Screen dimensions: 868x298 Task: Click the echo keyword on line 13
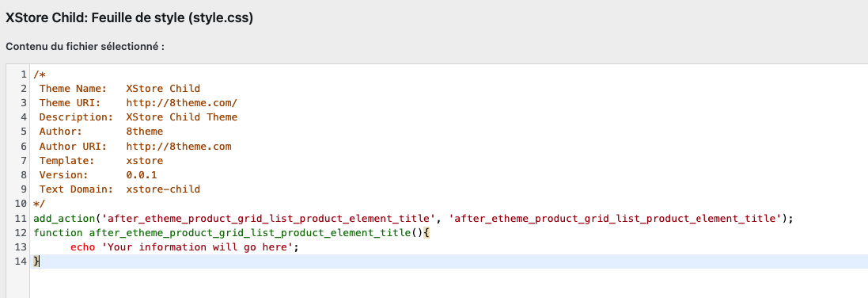[x=82, y=247]
